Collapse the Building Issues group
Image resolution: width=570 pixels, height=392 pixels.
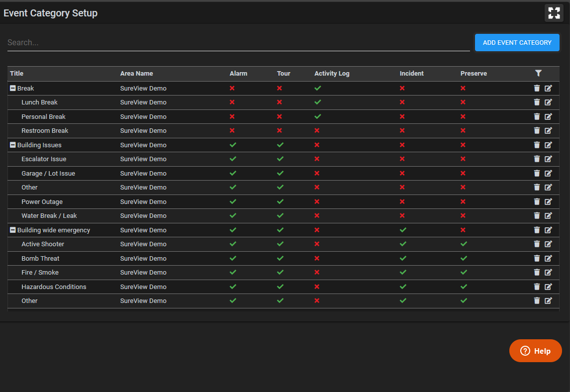click(13, 145)
